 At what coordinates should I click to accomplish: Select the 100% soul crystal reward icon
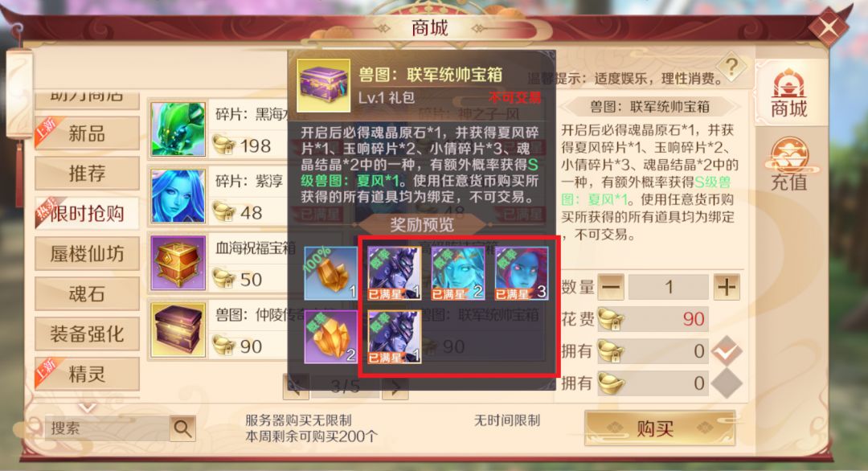[330, 273]
